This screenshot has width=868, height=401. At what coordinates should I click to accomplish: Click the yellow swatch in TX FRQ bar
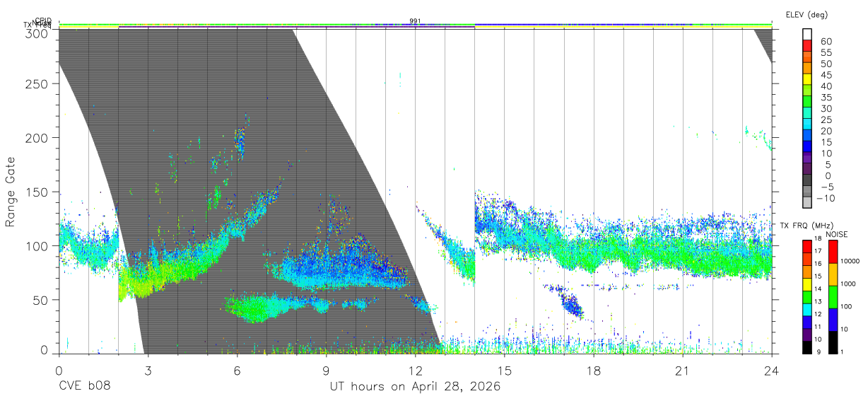coord(809,286)
